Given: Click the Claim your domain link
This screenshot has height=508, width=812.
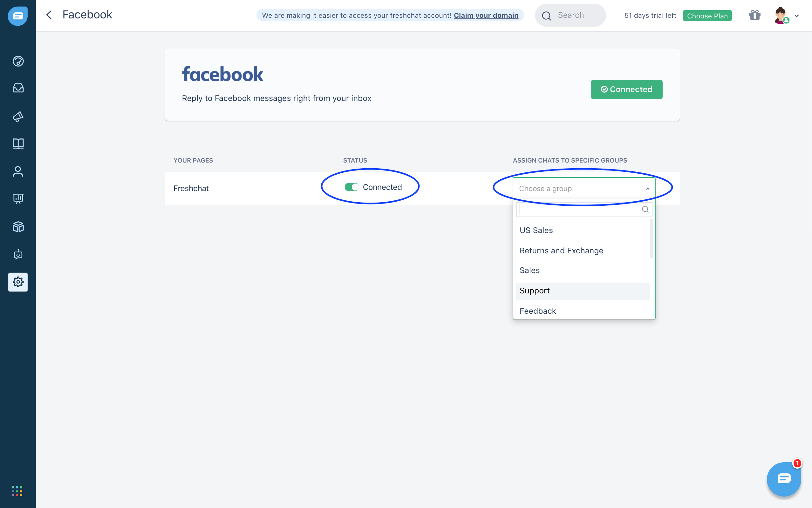Looking at the screenshot, I should click(x=486, y=16).
